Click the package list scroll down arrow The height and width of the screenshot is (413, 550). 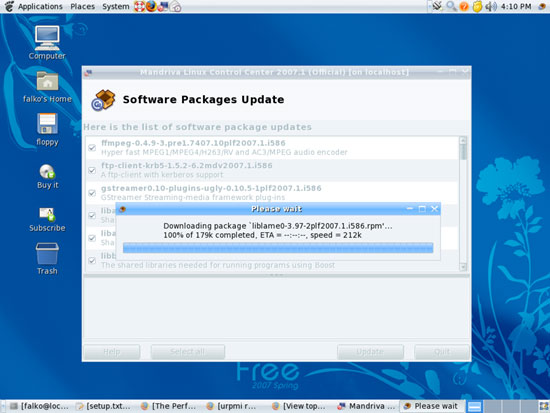click(x=463, y=267)
